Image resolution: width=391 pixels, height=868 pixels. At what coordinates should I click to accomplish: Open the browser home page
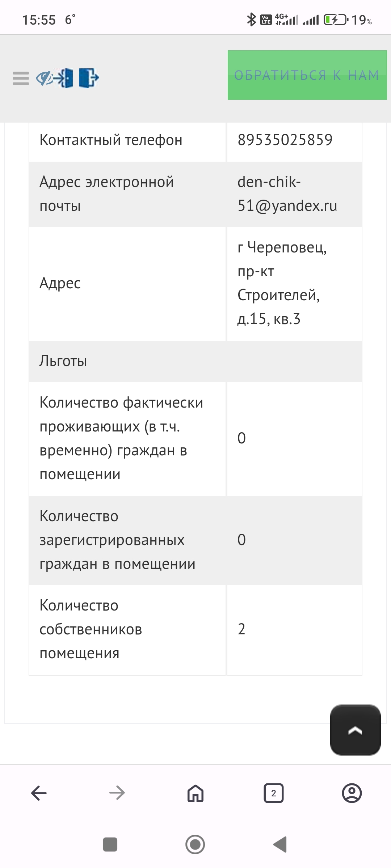pyautogui.click(x=195, y=793)
